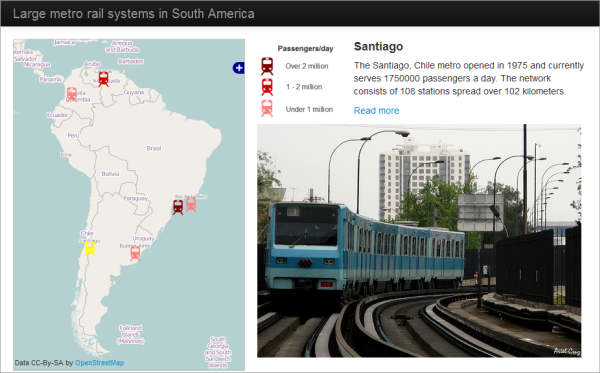Open the Read more link
The width and height of the screenshot is (600, 373).
(376, 111)
